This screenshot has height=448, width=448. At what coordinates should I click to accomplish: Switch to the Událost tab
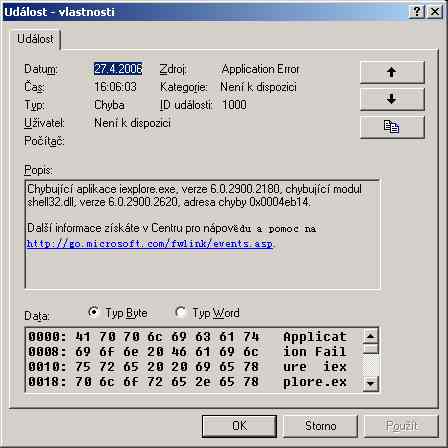(35, 39)
